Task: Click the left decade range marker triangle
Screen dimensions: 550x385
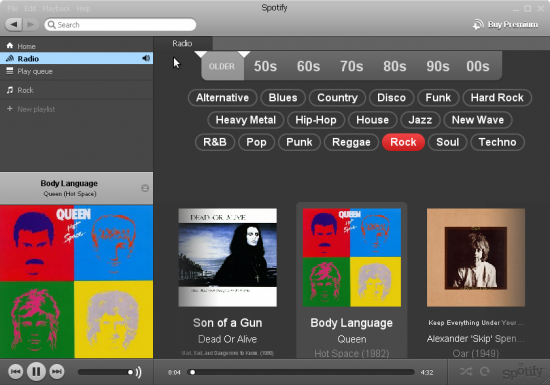Action: 200,54
